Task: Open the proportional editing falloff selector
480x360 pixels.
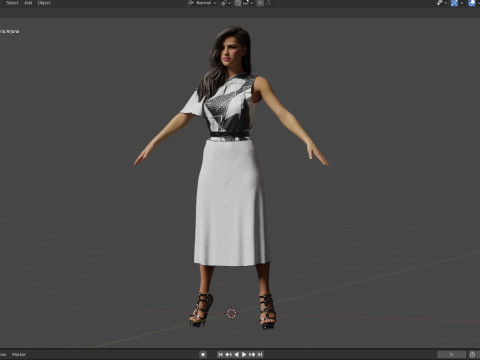Action: click(269, 3)
